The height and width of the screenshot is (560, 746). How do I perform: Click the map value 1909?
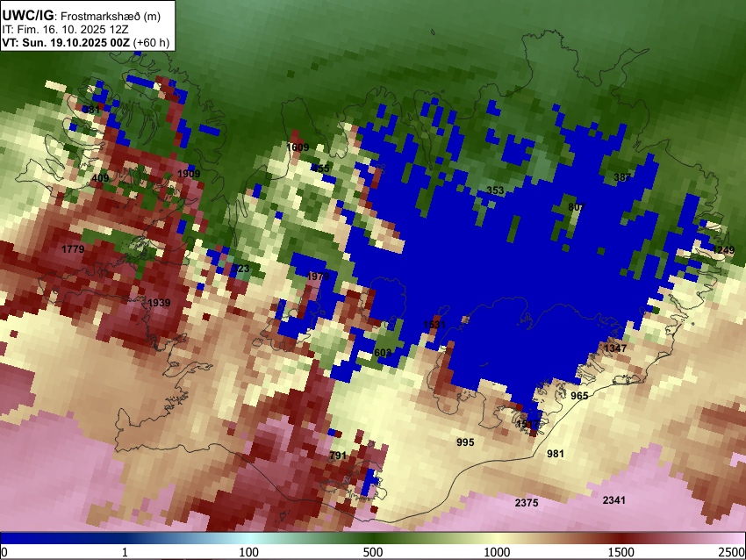(189, 174)
